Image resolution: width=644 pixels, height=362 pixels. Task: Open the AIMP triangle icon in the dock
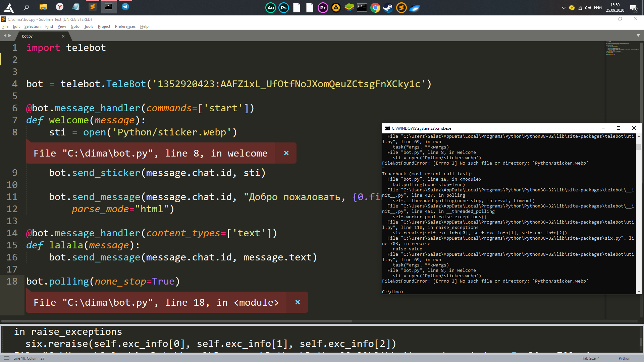point(336,8)
